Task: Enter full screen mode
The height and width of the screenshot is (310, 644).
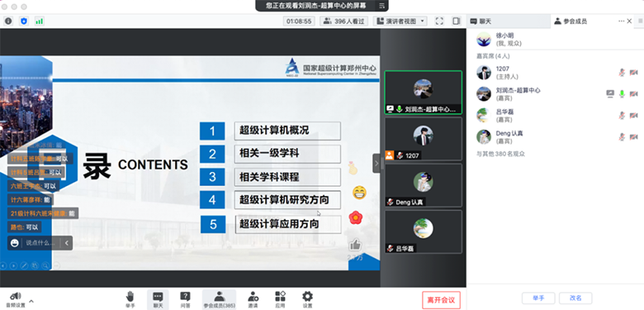Action: (x=439, y=21)
